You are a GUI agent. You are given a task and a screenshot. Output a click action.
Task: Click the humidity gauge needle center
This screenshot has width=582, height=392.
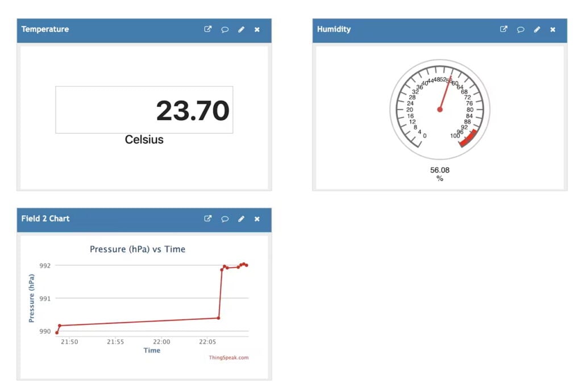tap(439, 110)
